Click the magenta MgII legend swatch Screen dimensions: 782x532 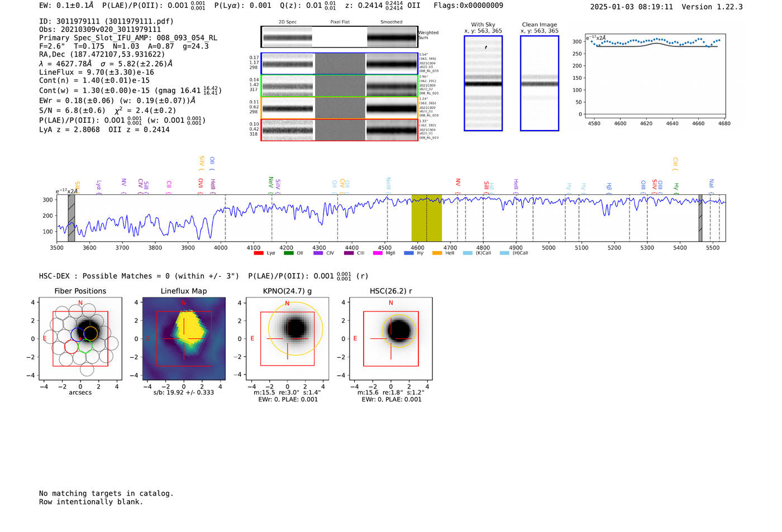tap(379, 253)
